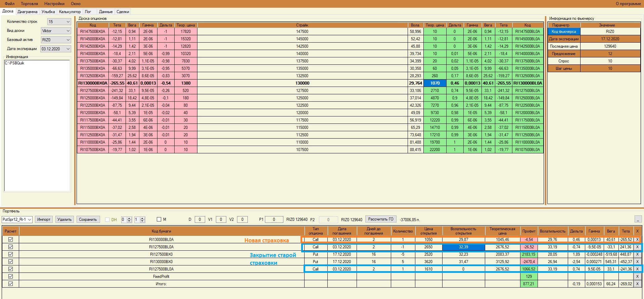Click the Рассчитать ГО button
Viewport: 644px width, 299px height.
[x=381, y=219]
